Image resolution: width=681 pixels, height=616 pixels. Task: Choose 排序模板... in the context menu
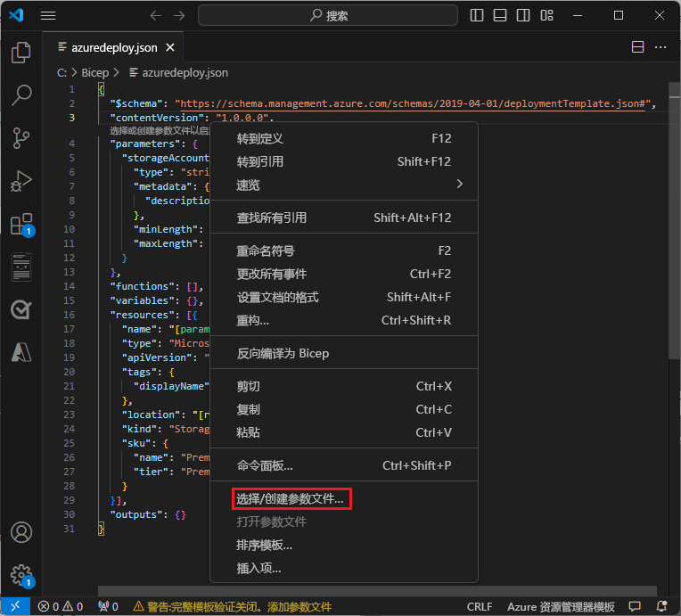click(344, 545)
